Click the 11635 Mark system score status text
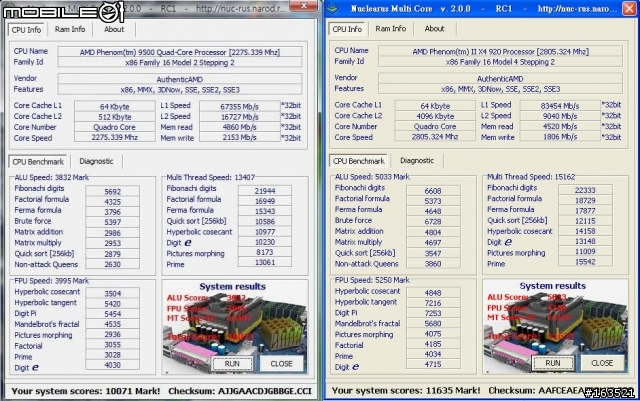The height and width of the screenshot is (401, 640). [406, 390]
